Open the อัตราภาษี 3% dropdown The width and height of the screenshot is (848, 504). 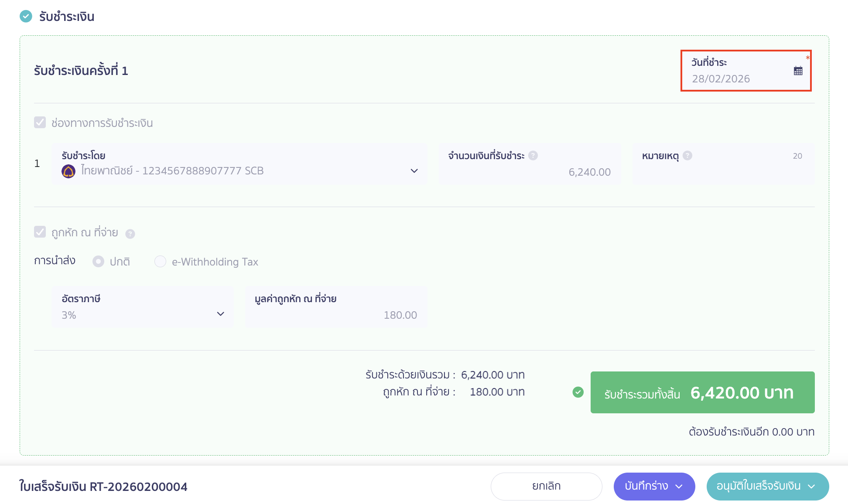220,314
